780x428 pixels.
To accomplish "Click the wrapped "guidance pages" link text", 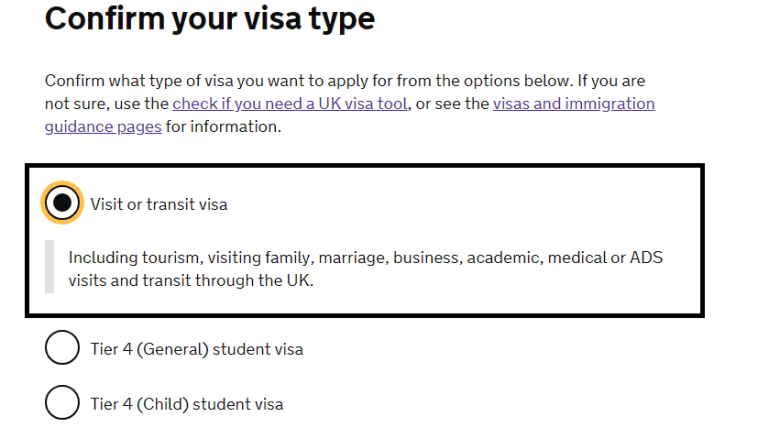I will pyautogui.click(x=103, y=127).
